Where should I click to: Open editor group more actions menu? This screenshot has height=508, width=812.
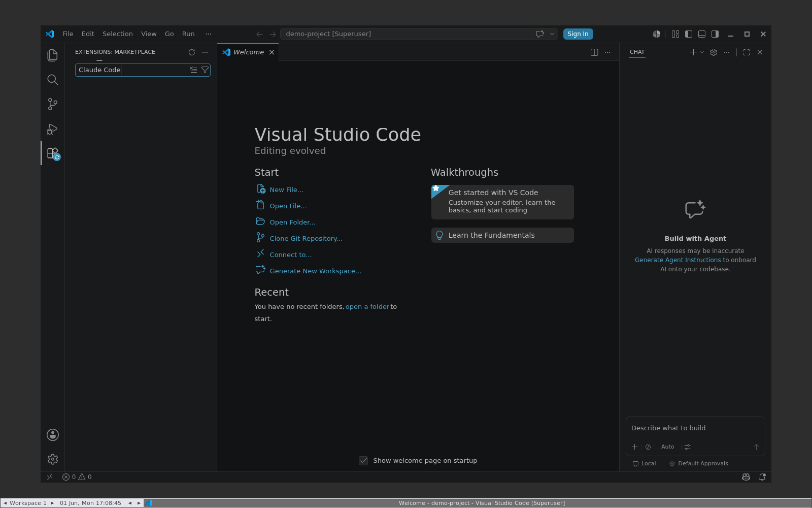607,52
